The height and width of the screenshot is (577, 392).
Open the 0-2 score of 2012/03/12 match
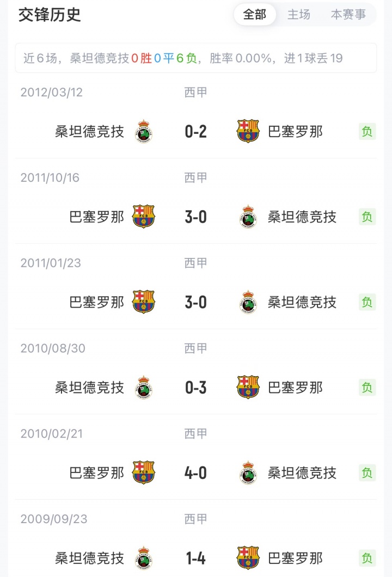(x=196, y=131)
